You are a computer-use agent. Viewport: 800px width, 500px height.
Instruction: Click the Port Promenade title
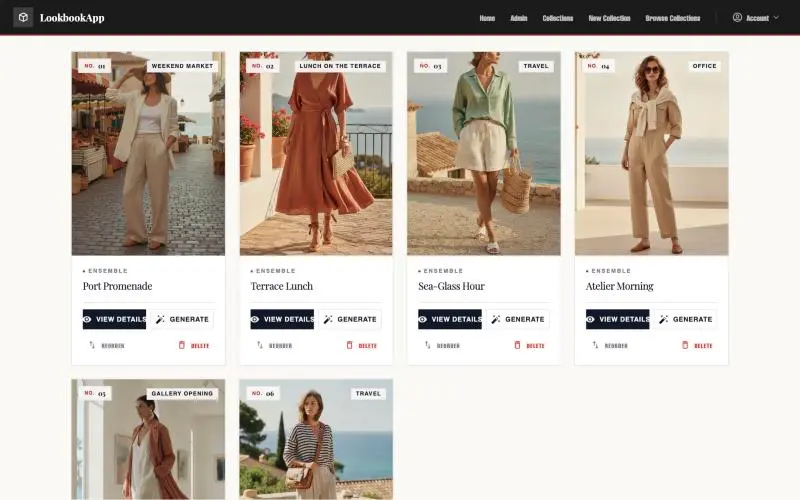(x=117, y=286)
